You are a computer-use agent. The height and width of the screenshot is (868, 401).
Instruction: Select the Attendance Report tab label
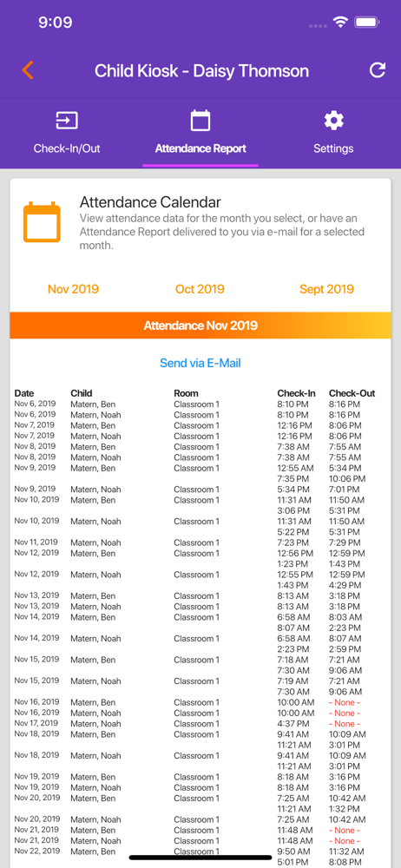click(x=200, y=148)
